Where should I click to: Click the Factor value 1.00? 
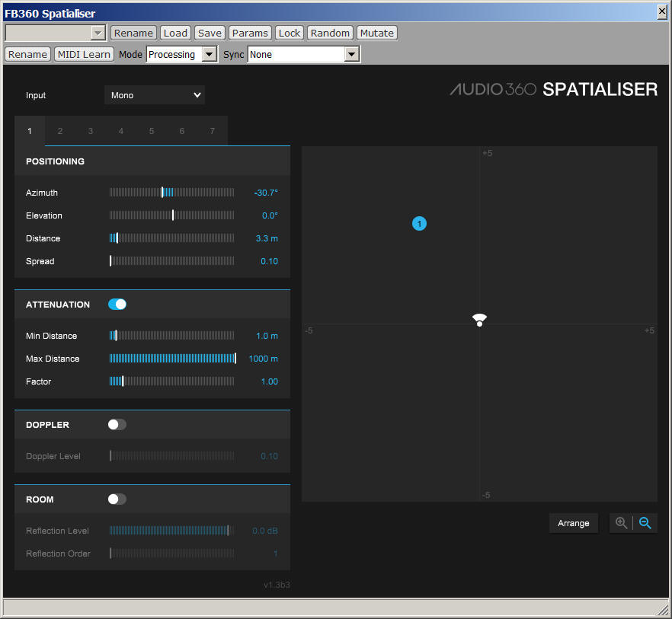click(x=269, y=381)
